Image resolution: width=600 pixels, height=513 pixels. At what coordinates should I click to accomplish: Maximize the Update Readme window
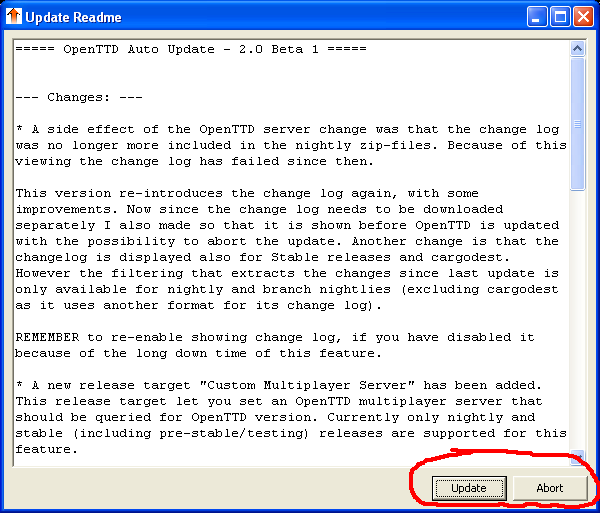560,17
